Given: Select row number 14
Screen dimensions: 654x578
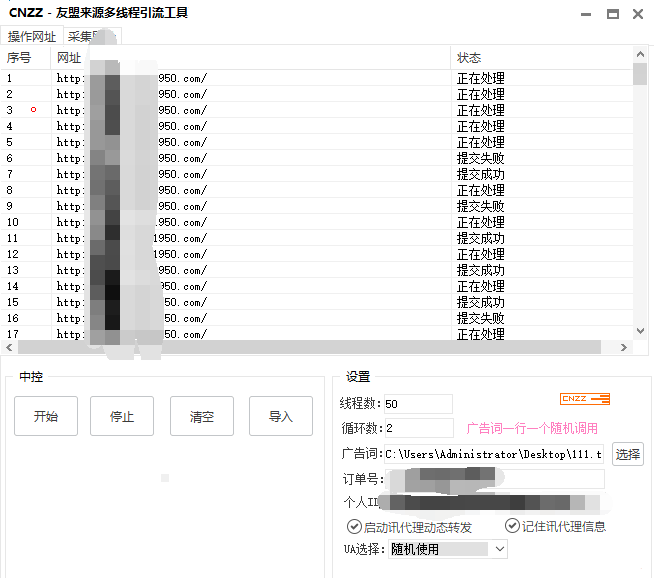Looking at the screenshot, I should [13, 286].
